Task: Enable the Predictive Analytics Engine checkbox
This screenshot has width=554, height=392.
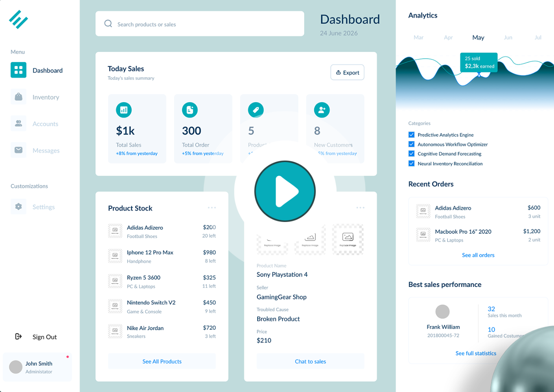Action: (411, 135)
